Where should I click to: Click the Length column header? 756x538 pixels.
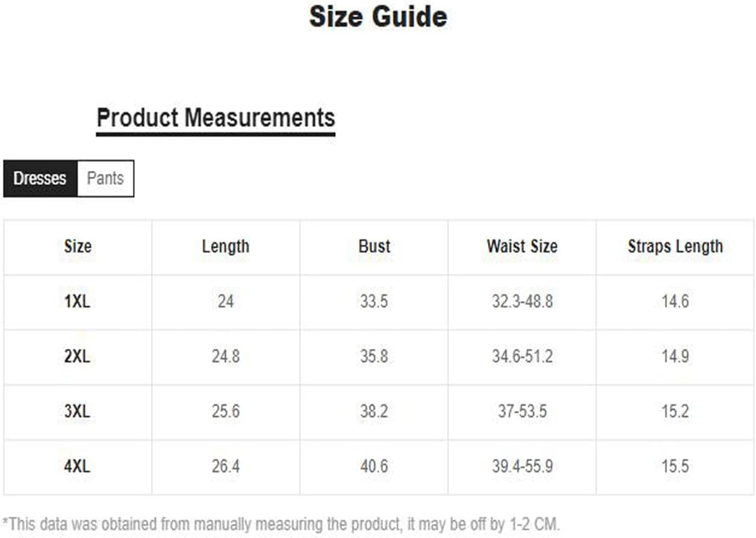click(225, 246)
